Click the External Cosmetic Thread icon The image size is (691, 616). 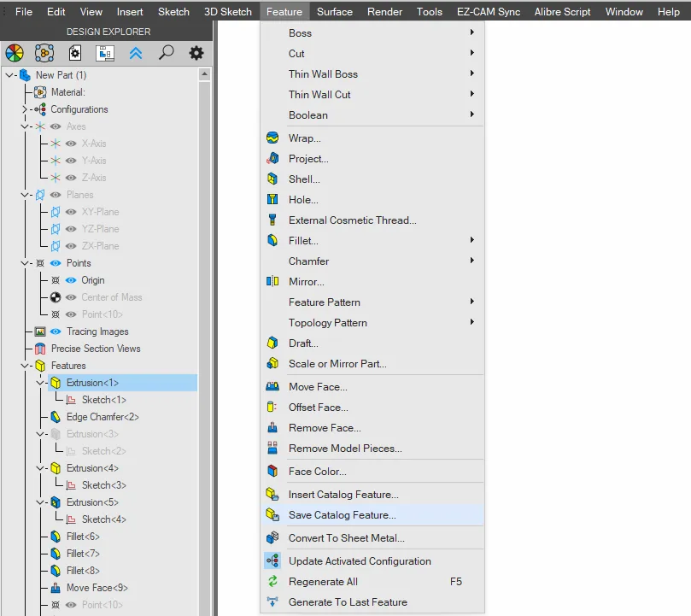[272, 220]
